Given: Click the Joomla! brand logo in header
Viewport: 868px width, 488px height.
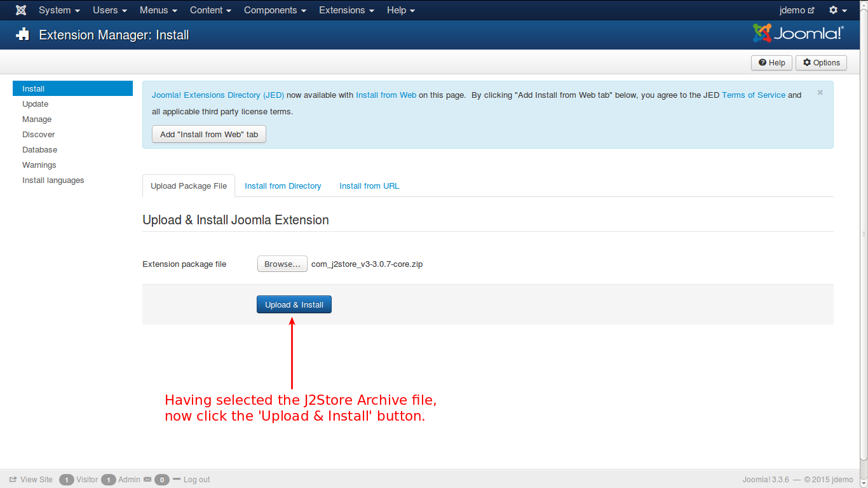Looking at the screenshot, I should pos(798,34).
